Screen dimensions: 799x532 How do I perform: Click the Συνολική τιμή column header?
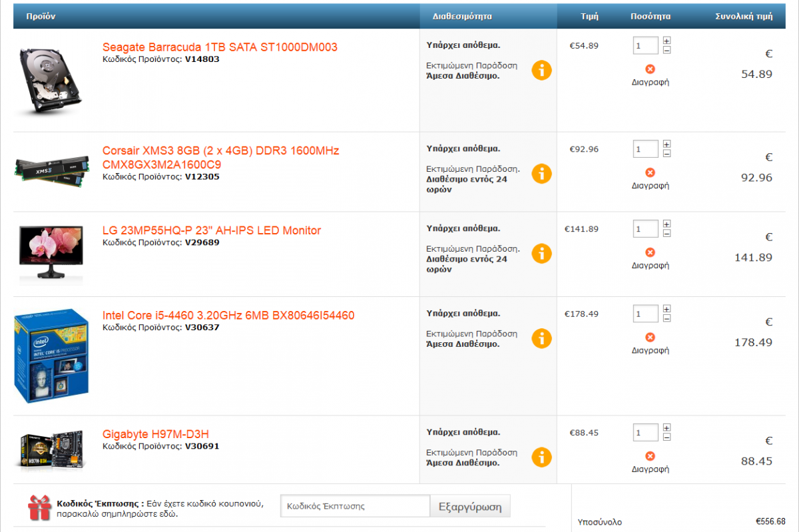pyautogui.click(x=744, y=16)
